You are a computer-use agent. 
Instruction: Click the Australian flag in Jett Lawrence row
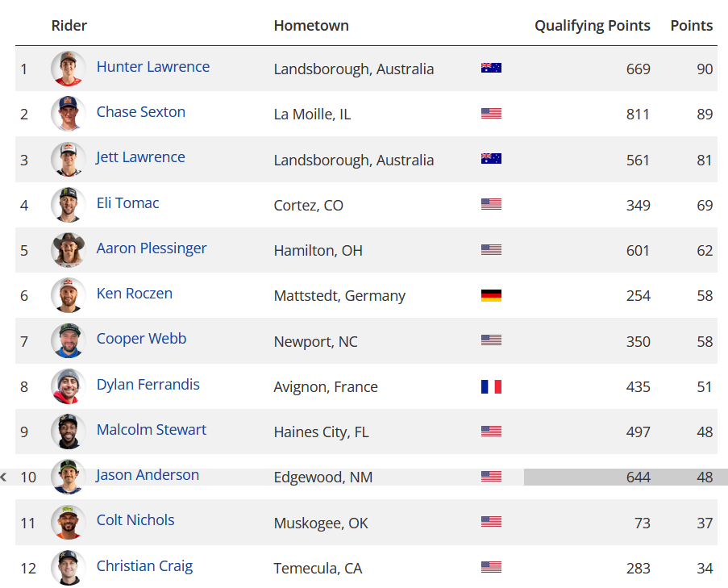coord(491,159)
